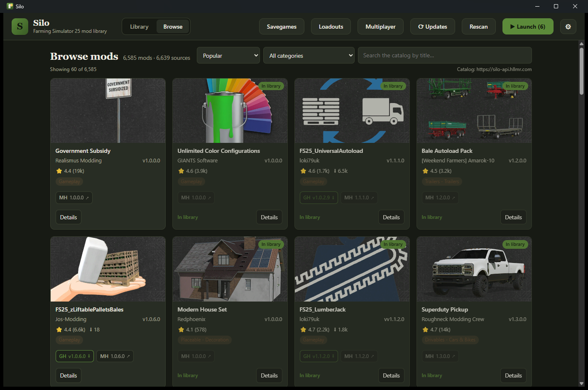Open Details for Government Subsidy
Image resolution: width=588 pixels, height=390 pixels.
click(69, 217)
